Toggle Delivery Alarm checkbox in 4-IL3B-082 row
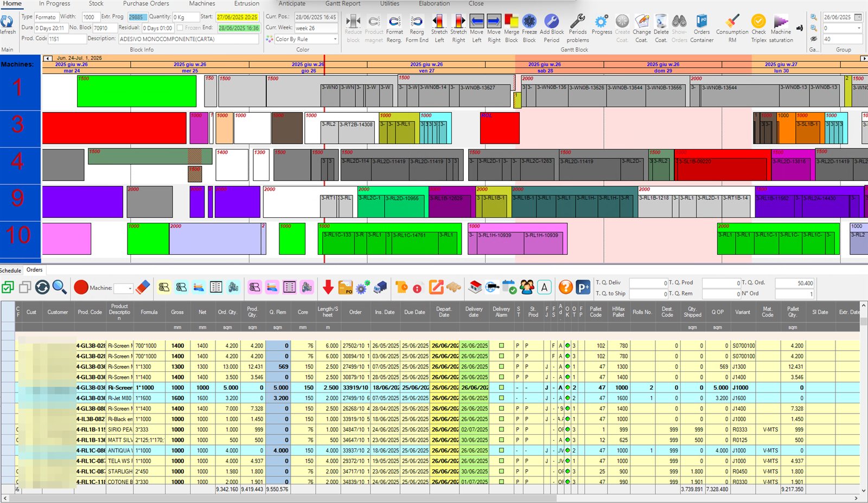Image resolution: width=868 pixels, height=503 pixels. [501, 419]
